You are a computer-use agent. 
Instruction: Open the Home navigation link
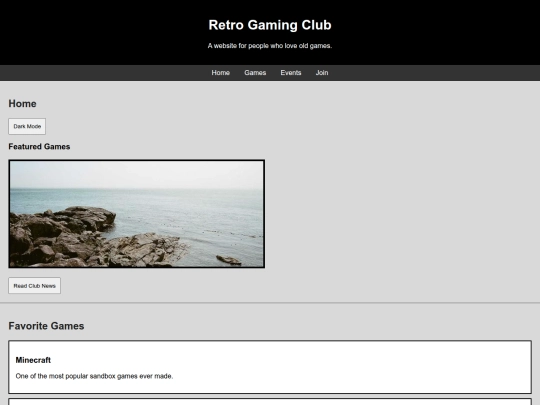pyautogui.click(x=220, y=73)
